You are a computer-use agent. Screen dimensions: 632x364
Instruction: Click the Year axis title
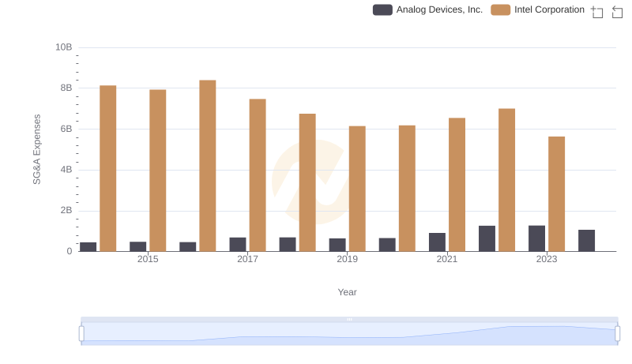(x=347, y=292)
